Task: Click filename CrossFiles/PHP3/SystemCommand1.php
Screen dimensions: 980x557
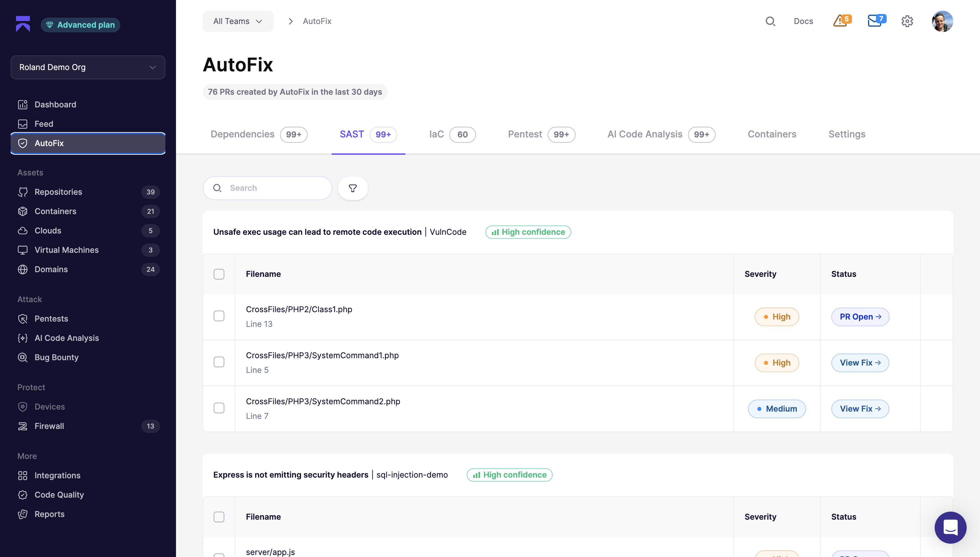Action: tap(322, 356)
